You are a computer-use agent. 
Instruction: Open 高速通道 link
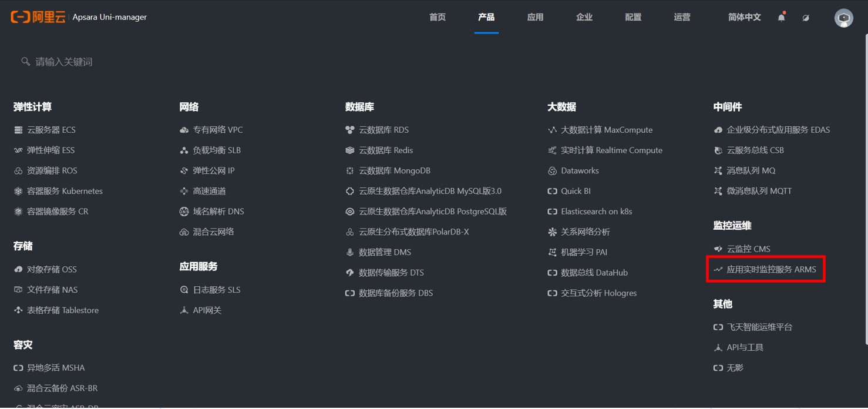[x=209, y=191]
